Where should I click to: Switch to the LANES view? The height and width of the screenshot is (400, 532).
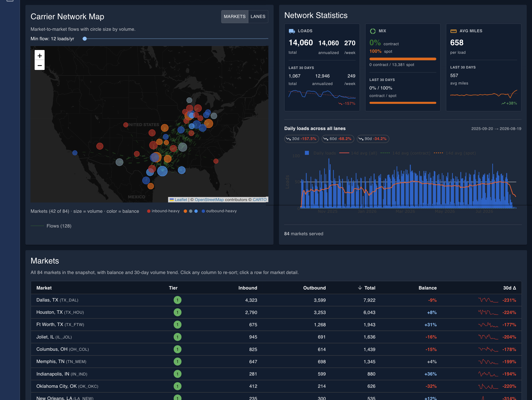tap(258, 16)
